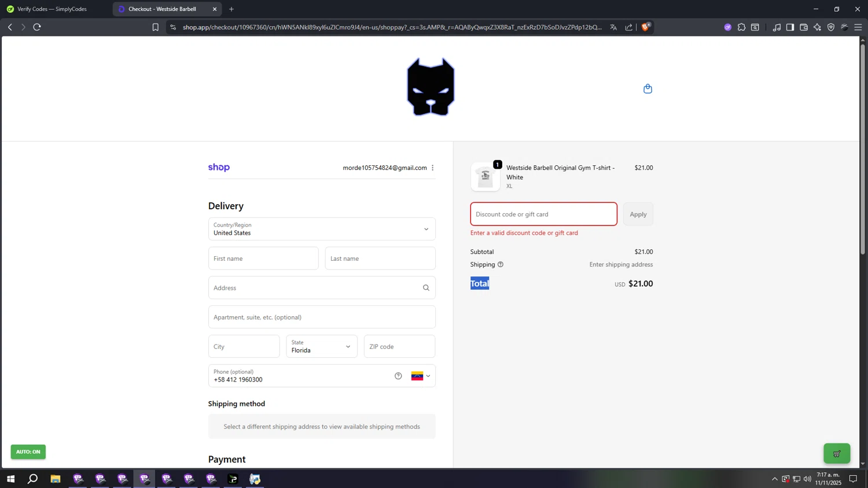
Task: Click the translate page icon in address bar
Action: pos(613,27)
